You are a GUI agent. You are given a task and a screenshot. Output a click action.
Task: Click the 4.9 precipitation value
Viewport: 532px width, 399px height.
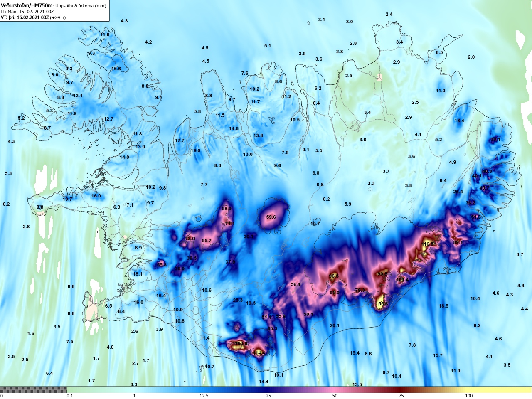tap(453, 162)
